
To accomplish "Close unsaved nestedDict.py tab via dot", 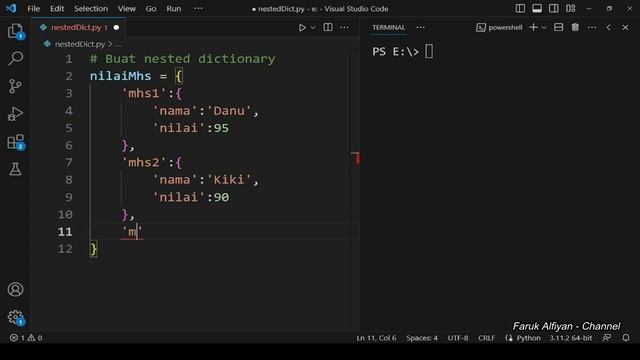I will point(116,27).
